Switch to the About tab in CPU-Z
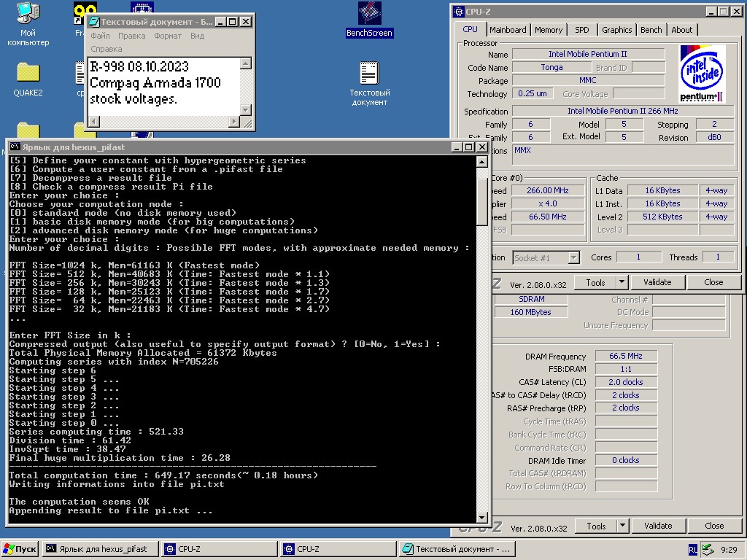 pos(682,30)
